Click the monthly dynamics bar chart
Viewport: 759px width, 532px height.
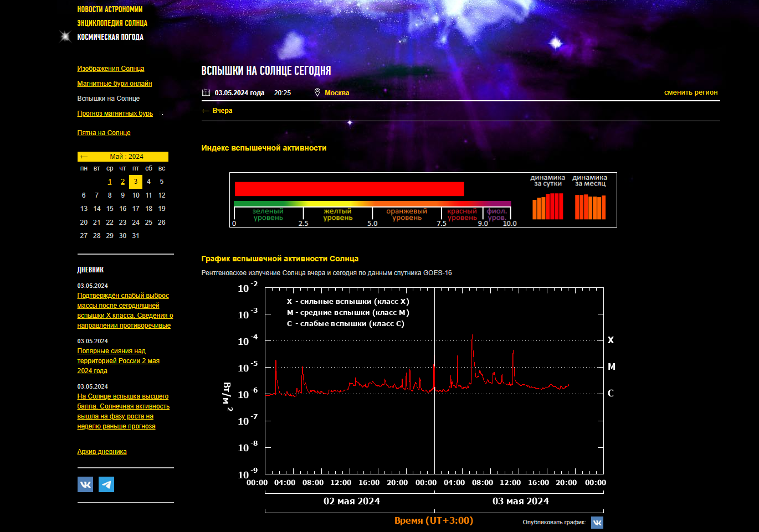(x=590, y=206)
